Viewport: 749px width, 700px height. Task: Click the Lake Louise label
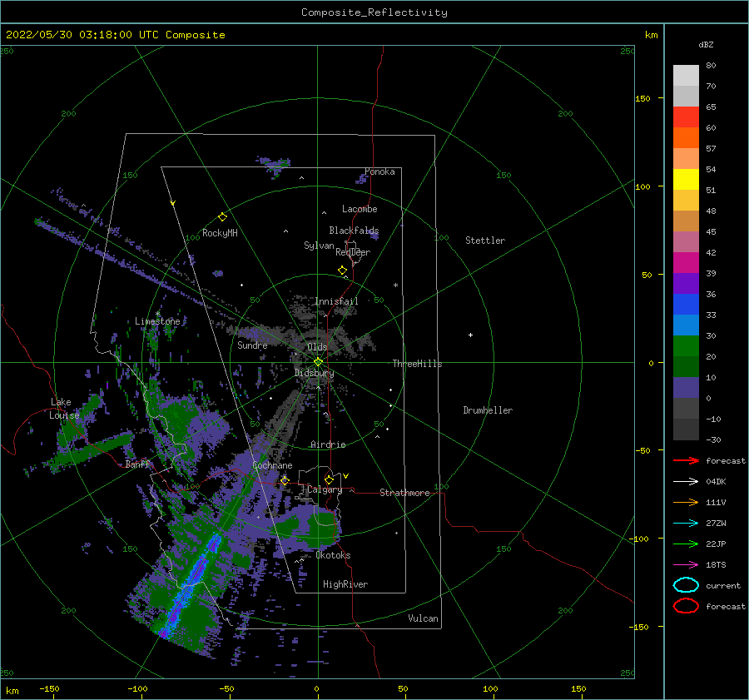point(64,409)
